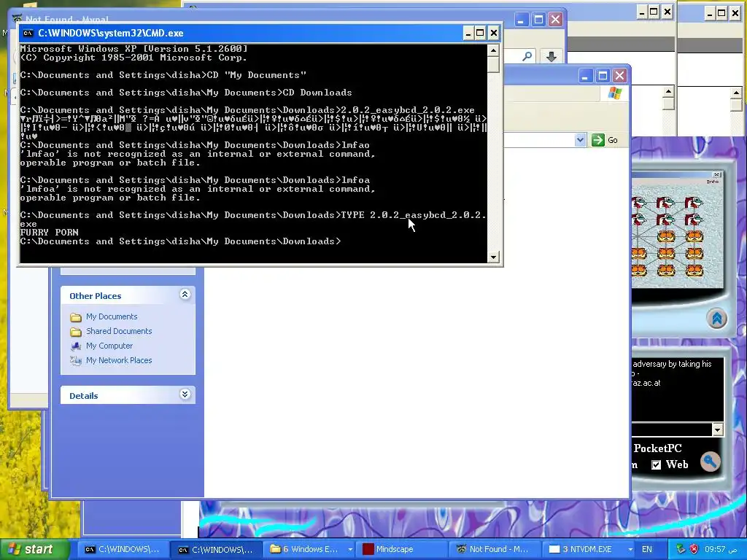Close the CMD.exe window
The image size is (747, 560).
tap(494, 33)
